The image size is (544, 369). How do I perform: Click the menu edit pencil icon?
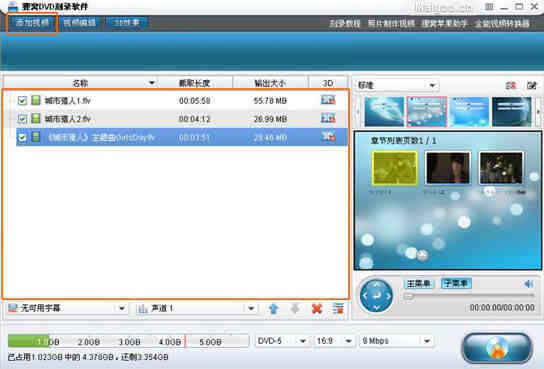click(x=532, y=85)
